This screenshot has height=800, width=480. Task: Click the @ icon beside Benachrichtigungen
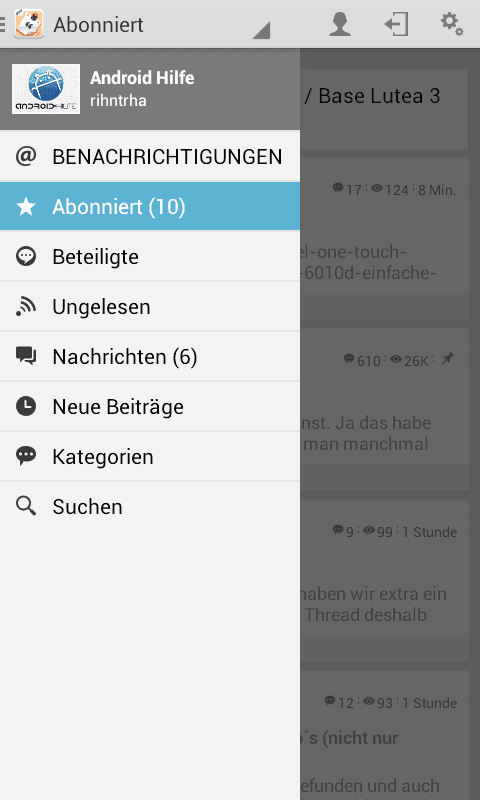pos(26,156)
